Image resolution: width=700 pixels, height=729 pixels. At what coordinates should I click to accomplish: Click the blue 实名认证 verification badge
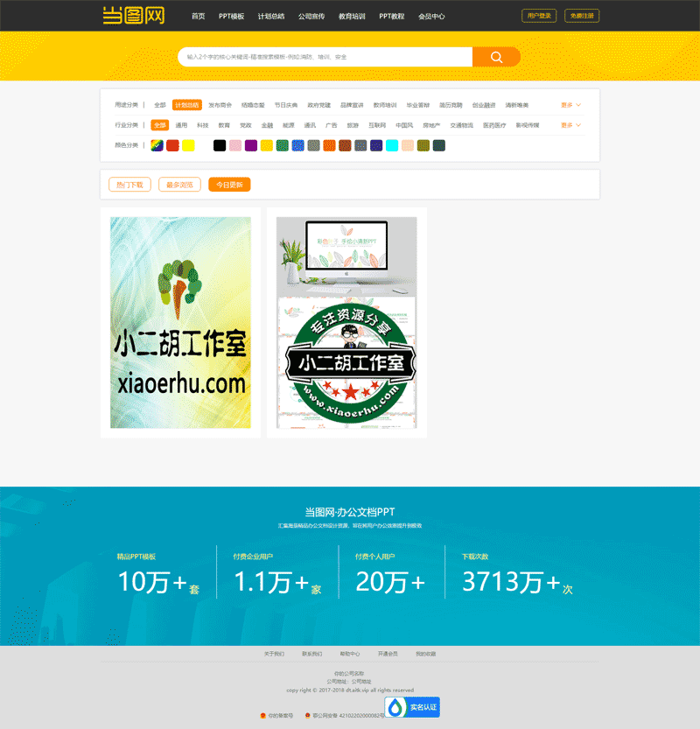(410, 706)
